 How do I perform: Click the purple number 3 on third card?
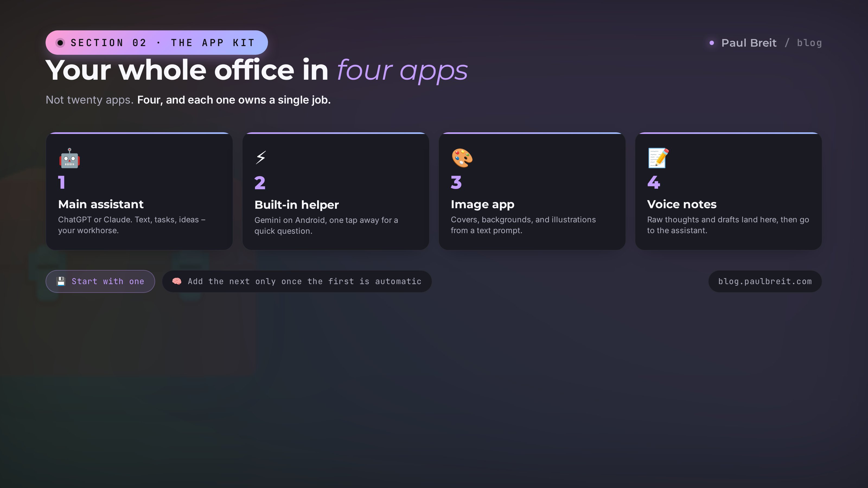tap(456, 182)
